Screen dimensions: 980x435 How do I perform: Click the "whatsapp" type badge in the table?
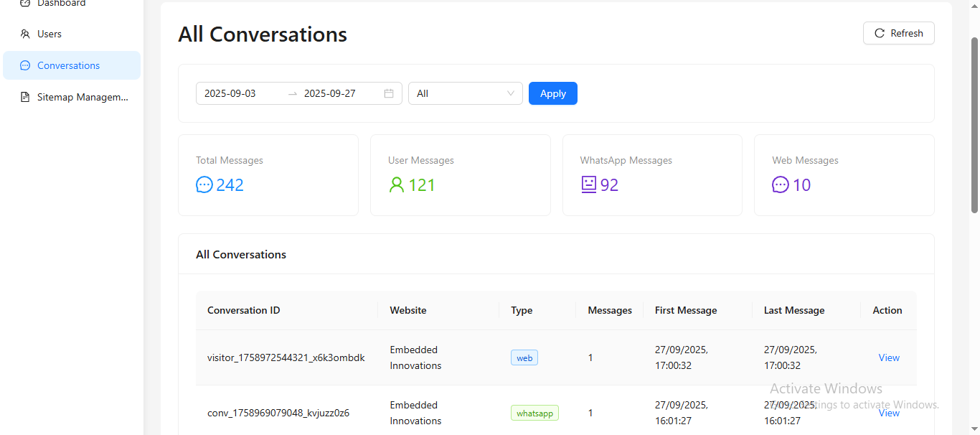tap(534, 413)
